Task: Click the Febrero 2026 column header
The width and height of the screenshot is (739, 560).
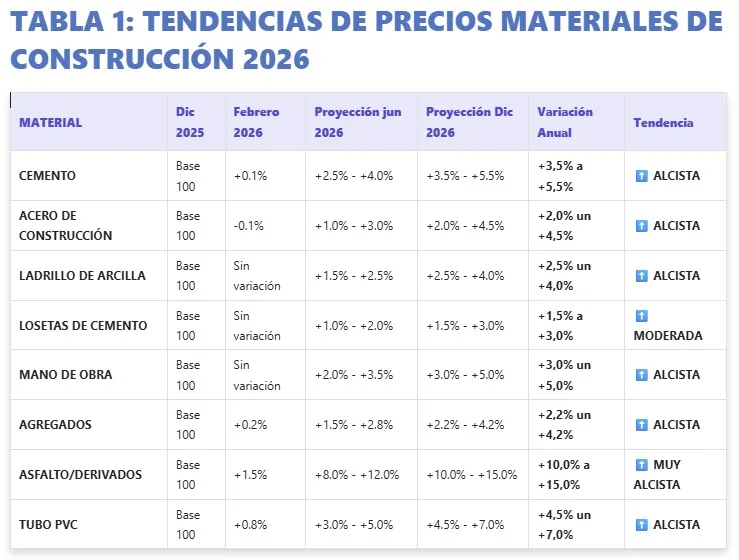Action: click(x=257, y=122)
